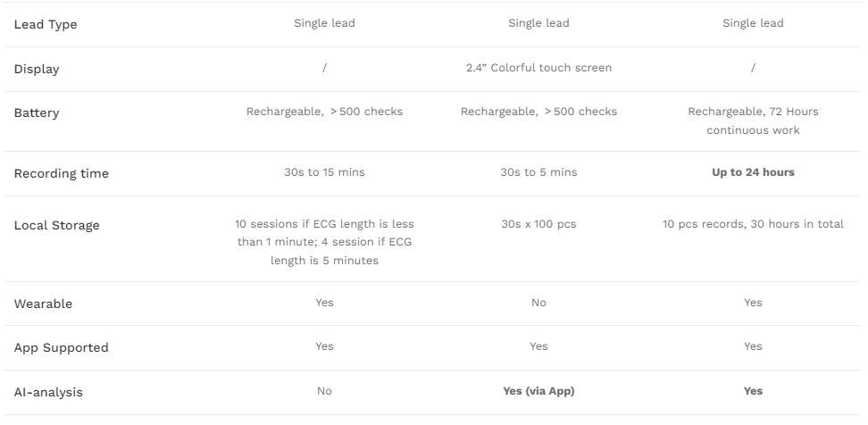This screenshot has height=425, width=868.
Task: Select the "Rechargeable, 72 Hours continuous work" text
Action: (753, 121)
